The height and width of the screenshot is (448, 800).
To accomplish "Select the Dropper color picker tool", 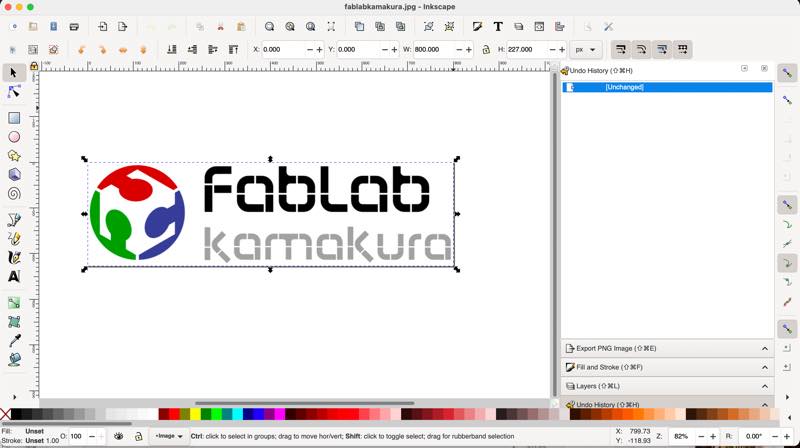I will pos(14,340).
